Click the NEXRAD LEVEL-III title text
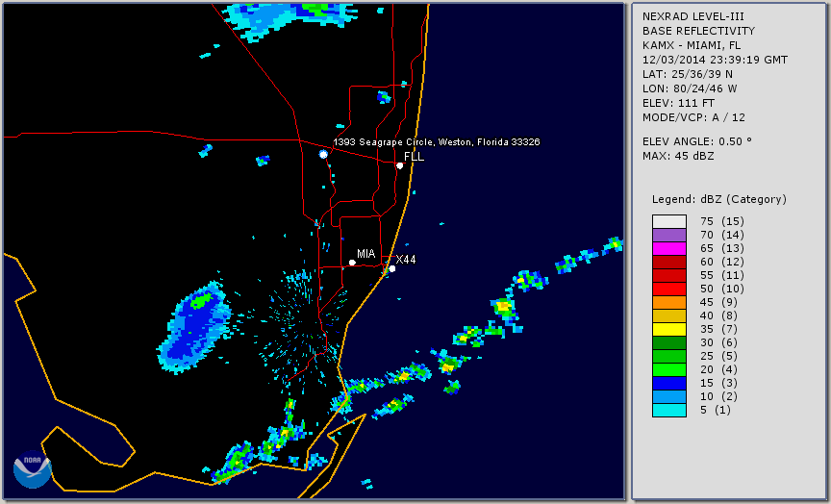This screenshot has height=504, width=831. pyautogui.click(x=693, y=16)
